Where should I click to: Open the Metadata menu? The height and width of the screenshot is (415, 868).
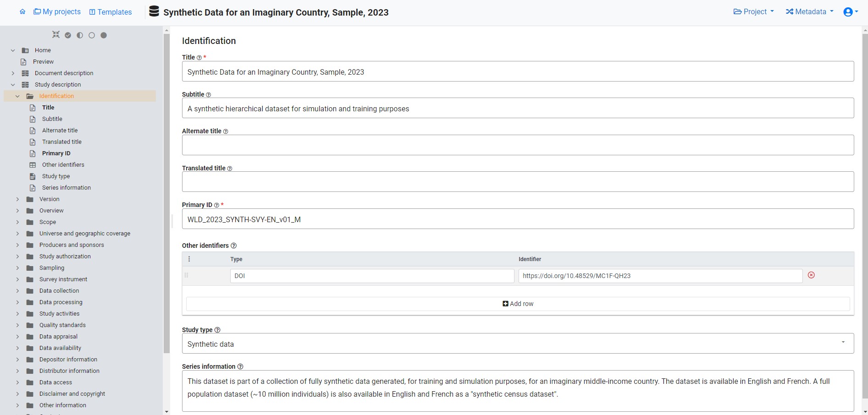(809, 12)
